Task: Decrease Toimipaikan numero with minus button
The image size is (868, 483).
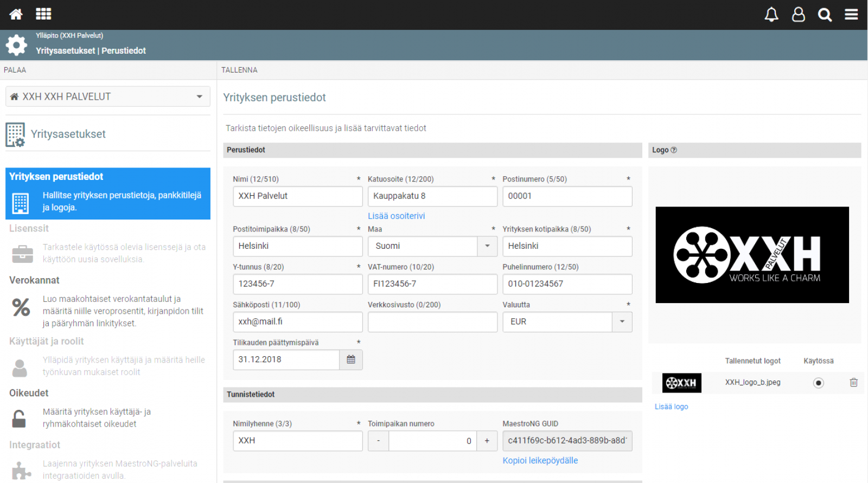Action: tap(378, 441)
